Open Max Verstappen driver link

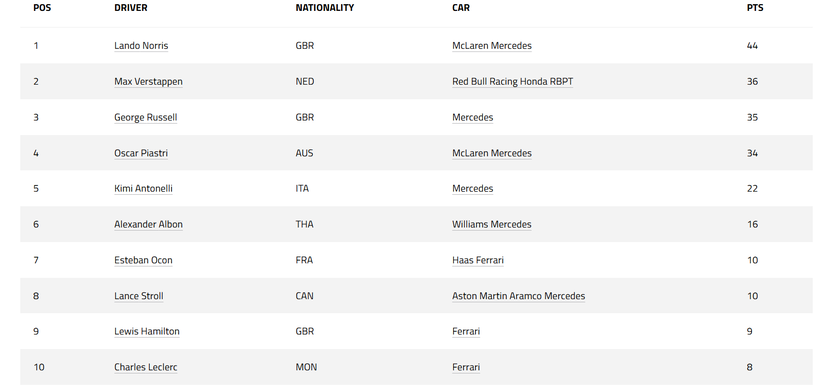tap(148, 81)
